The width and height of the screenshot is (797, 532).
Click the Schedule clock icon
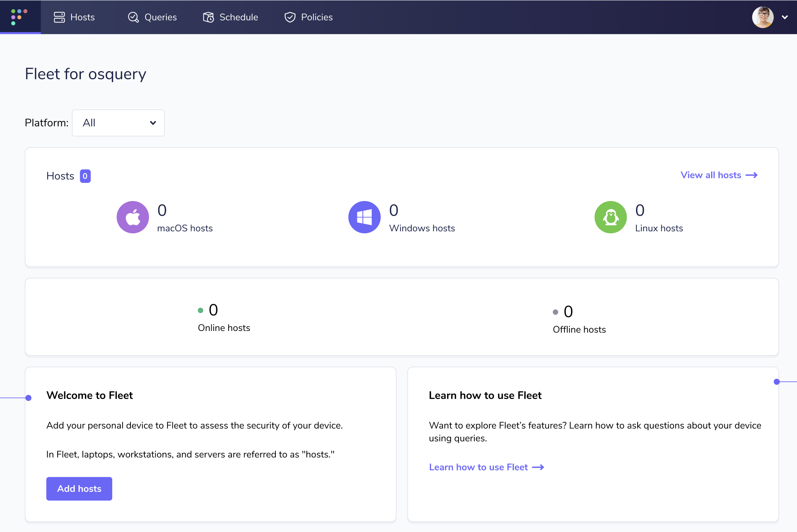(208, 17)
